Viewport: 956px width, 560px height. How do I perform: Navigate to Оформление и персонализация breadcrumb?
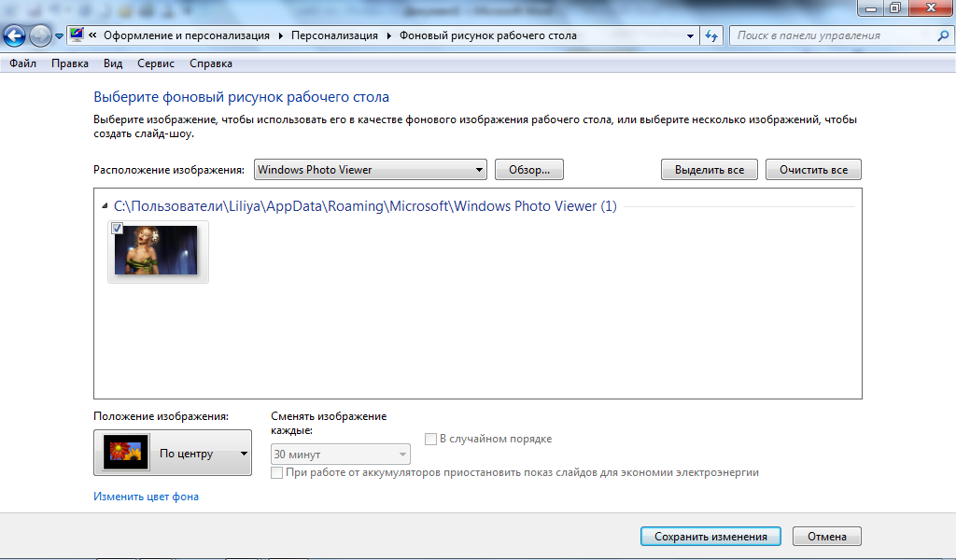pos(187,35)
